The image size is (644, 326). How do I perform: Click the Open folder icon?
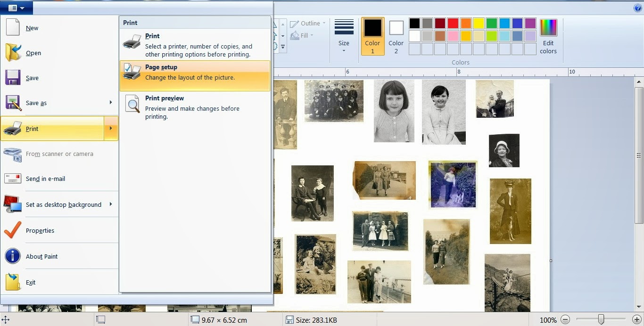click(x=13, y=52)
